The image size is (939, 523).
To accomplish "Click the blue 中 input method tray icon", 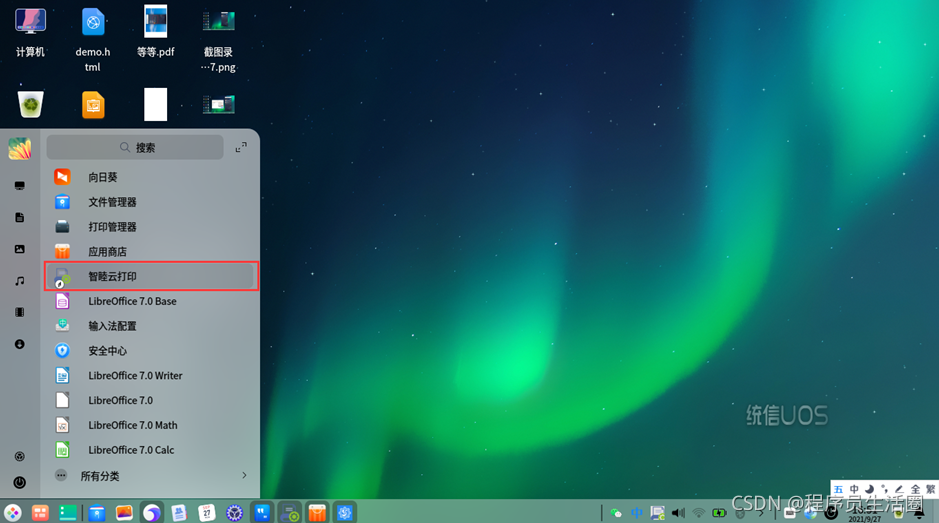I will [x=637, y=513].
